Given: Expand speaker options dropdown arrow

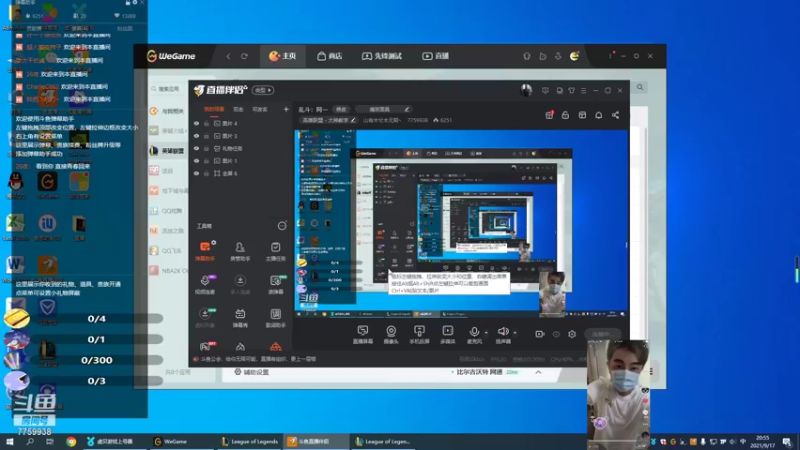Looking at the screenshot, I should pos(515,333).
